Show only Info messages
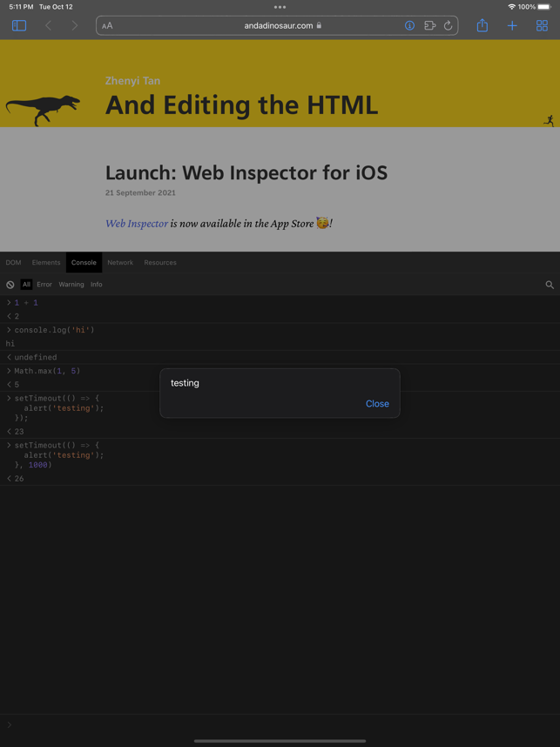Image resolution: width=560 pixels, height=747 pixels. click(x=97, y=285)
